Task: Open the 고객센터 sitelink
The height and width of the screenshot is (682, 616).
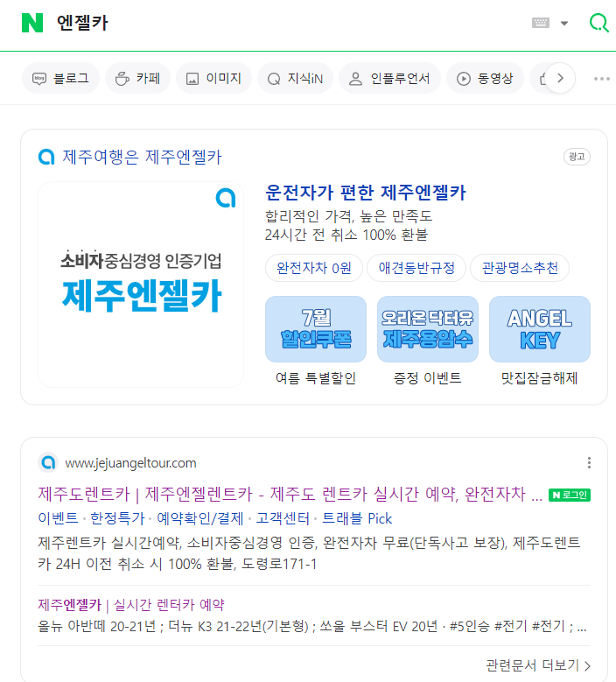Action: tap(283, 518)
